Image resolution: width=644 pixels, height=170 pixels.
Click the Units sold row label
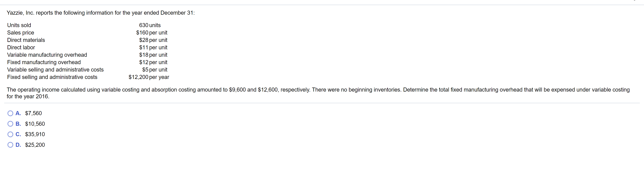[19, 25]
